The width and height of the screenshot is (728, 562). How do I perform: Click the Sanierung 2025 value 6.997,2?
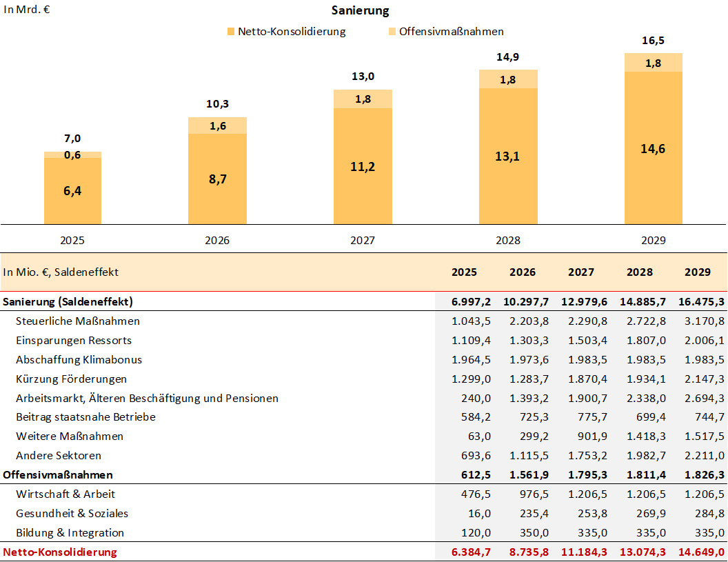[x=471, y=301]
